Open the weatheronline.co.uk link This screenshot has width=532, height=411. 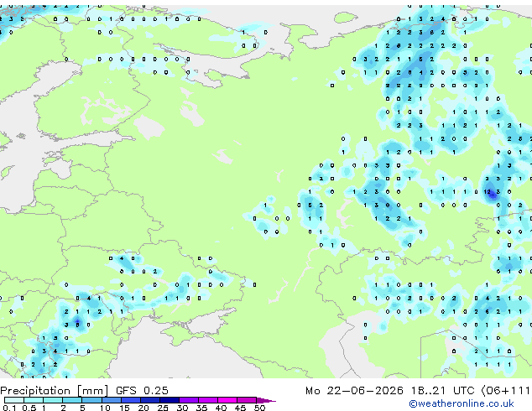pos(462,403)
